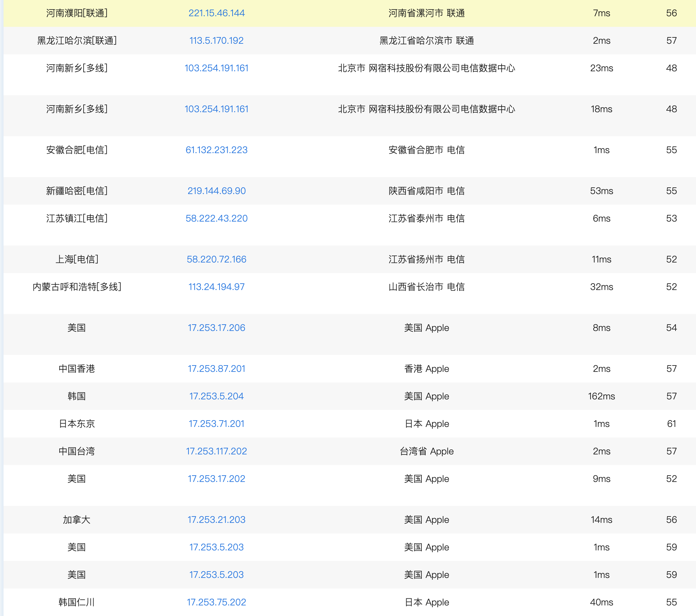Open IP 58.222.43.220 for Jiangsu Zhenjiang
The width and height of the screenshot is (696, 616).
pyautogui.click(x=216, y=218)
